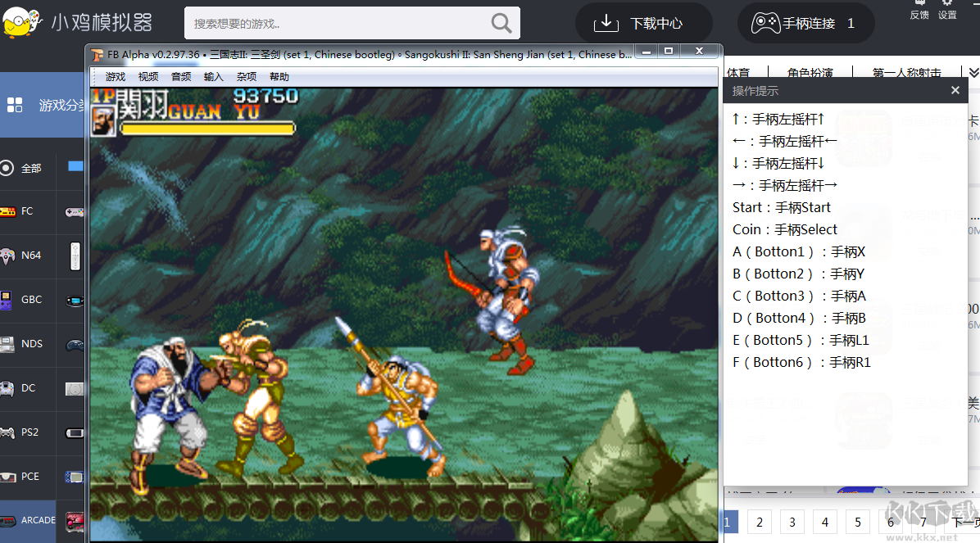The image size is (980, 543).
Task: Open the 帮助 menu in FB Alpha
Action: tap(279, 77)
